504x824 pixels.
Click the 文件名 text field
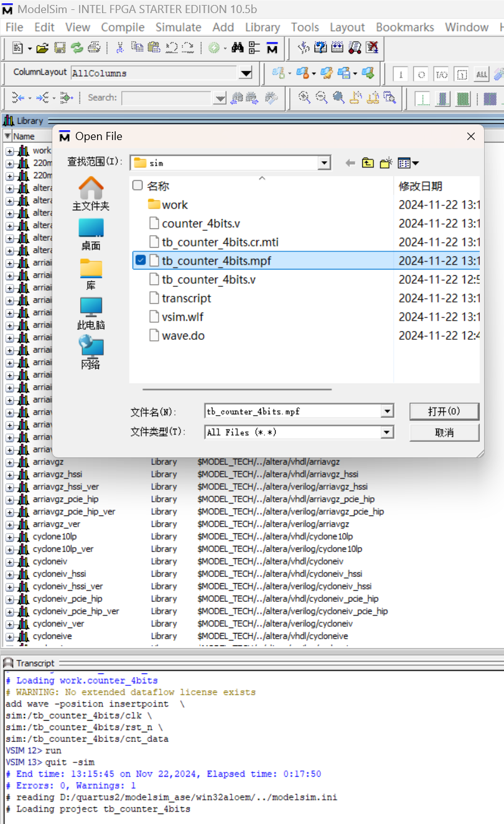pos(292,411)
